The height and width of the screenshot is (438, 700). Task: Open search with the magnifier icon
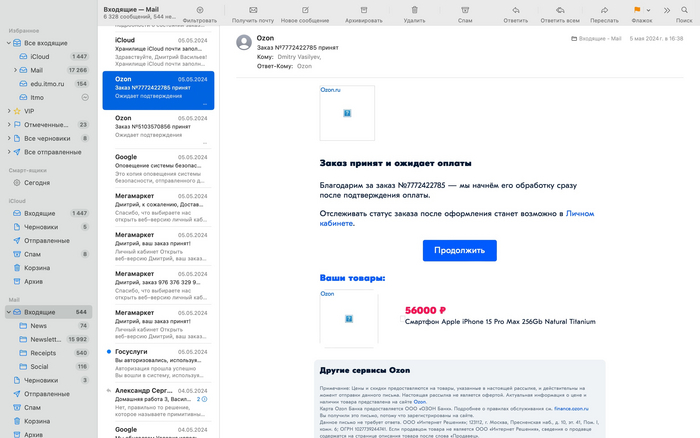(684, 10)
